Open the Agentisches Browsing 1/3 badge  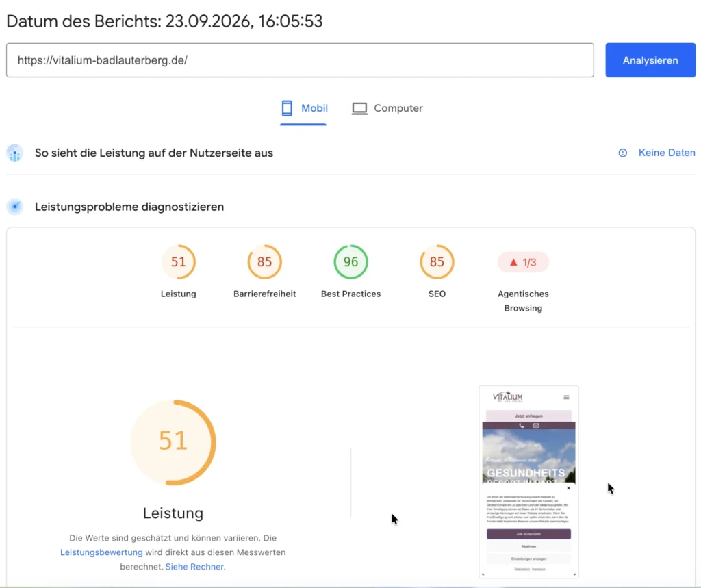pyautogui.click(x=523, y=262)
